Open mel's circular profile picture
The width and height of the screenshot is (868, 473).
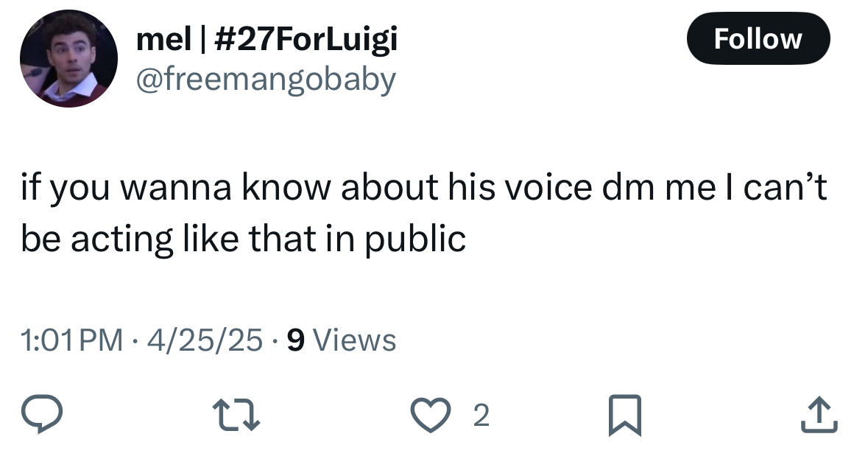[x=68, y=58]
